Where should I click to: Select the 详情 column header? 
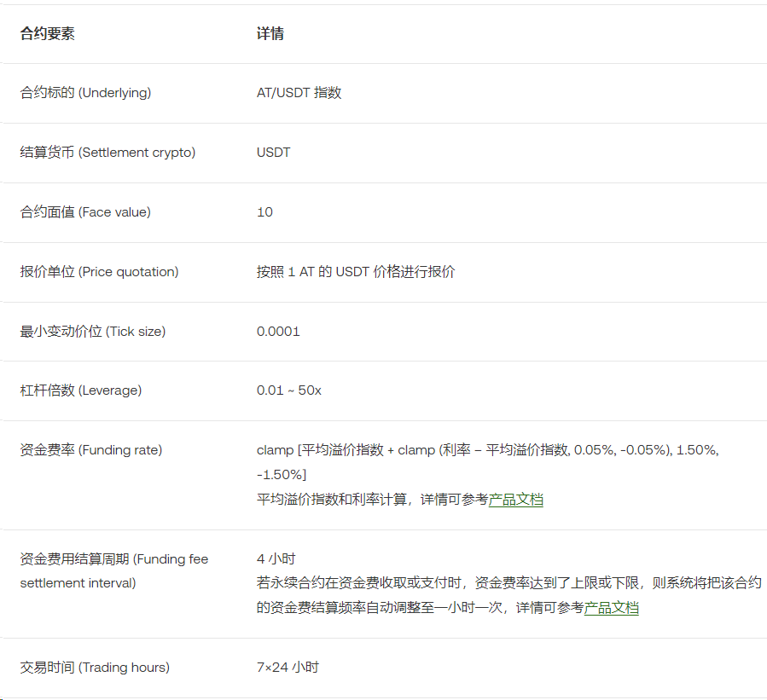[x=270, y=34]
